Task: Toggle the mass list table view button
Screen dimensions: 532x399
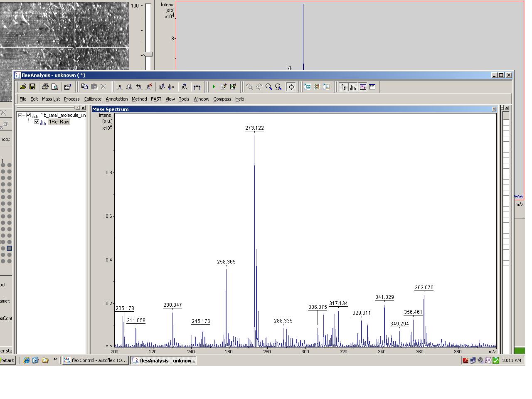Action: click(372, 87)
